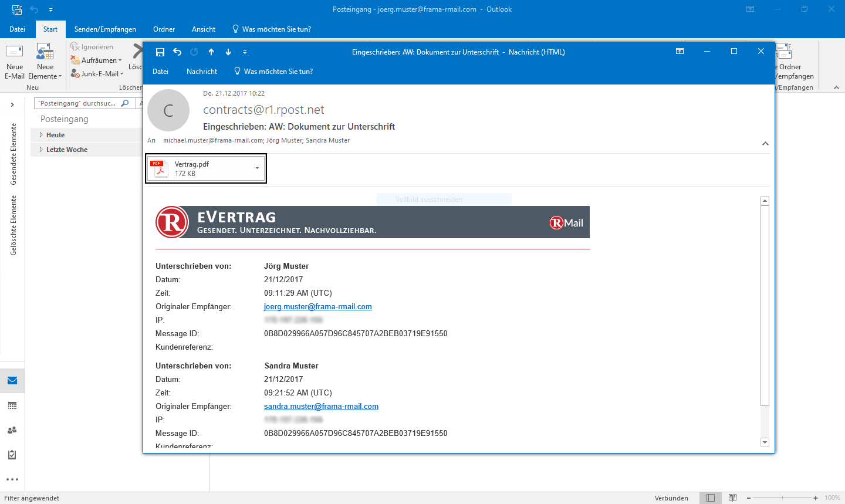This screenshot has height=504, width=845.
Task: Select Start tab in main Outlook window
Action: [50, 29]
